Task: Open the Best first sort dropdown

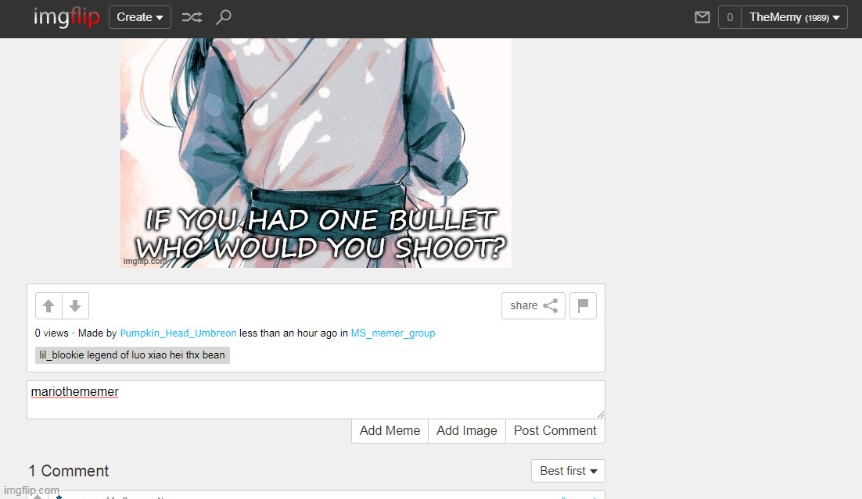Action: pyautogui.click(x=568, y=471)
